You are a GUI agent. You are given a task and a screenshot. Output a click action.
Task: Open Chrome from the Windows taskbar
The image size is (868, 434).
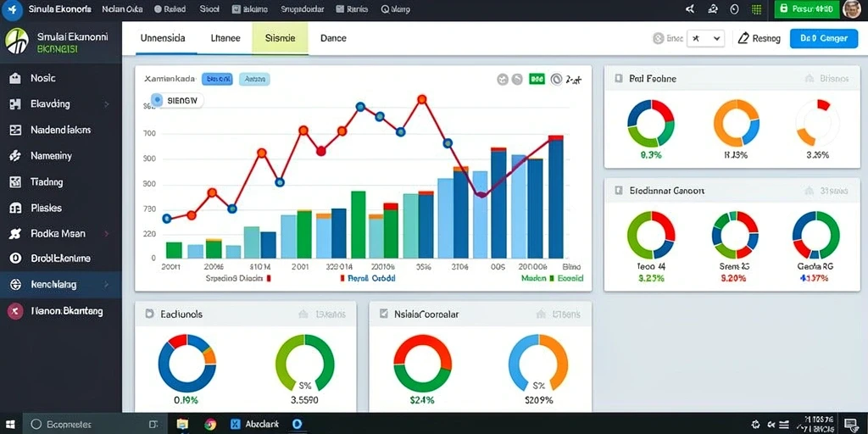(x=210, y=424)
